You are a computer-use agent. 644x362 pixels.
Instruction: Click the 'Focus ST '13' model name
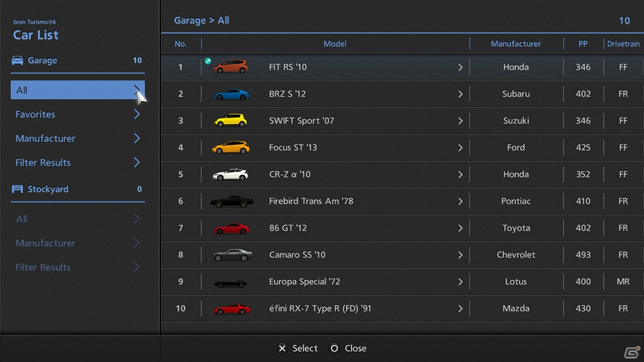pos(293,147)
